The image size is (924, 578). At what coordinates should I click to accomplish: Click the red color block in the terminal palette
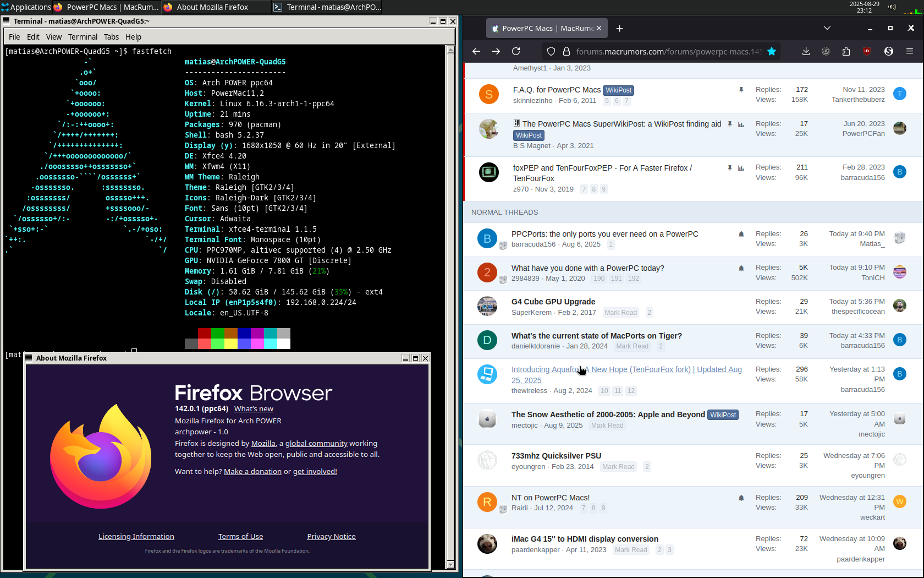[205, 333]
